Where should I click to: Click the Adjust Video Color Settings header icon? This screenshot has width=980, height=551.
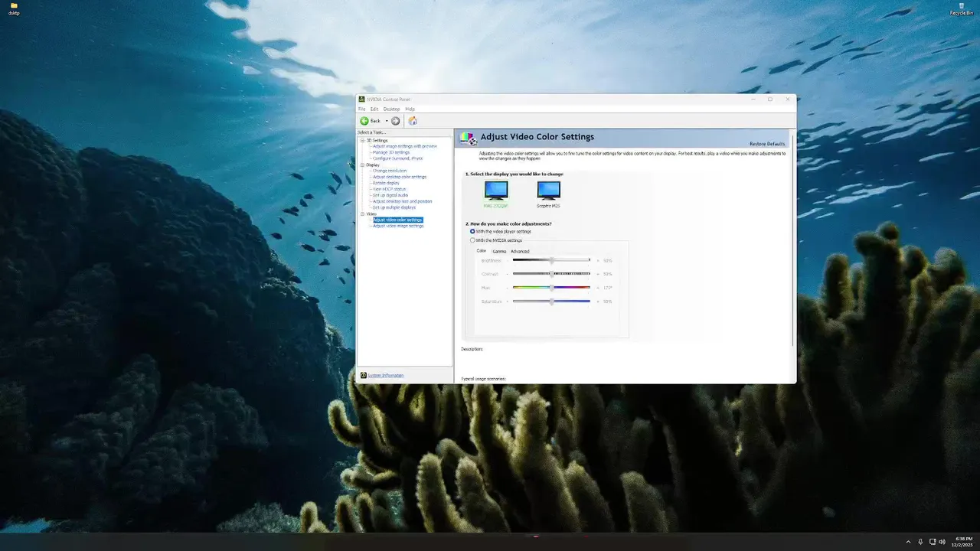coord(468,138)
